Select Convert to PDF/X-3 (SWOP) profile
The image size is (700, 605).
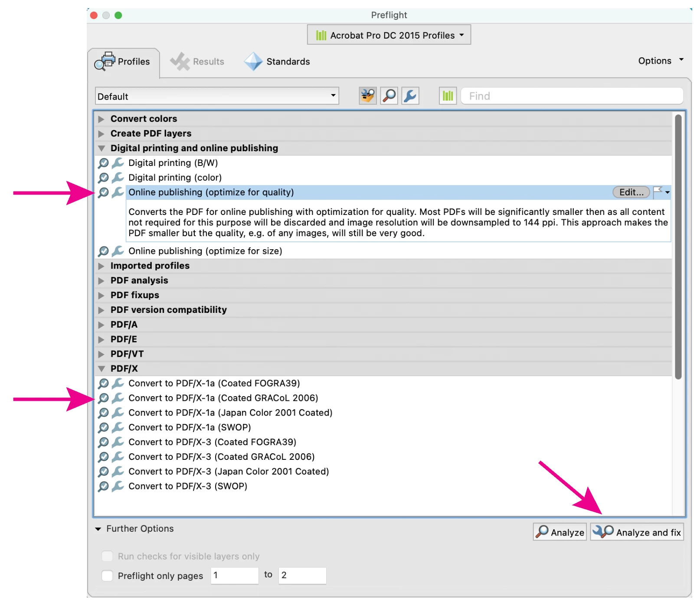click(188, 487)
